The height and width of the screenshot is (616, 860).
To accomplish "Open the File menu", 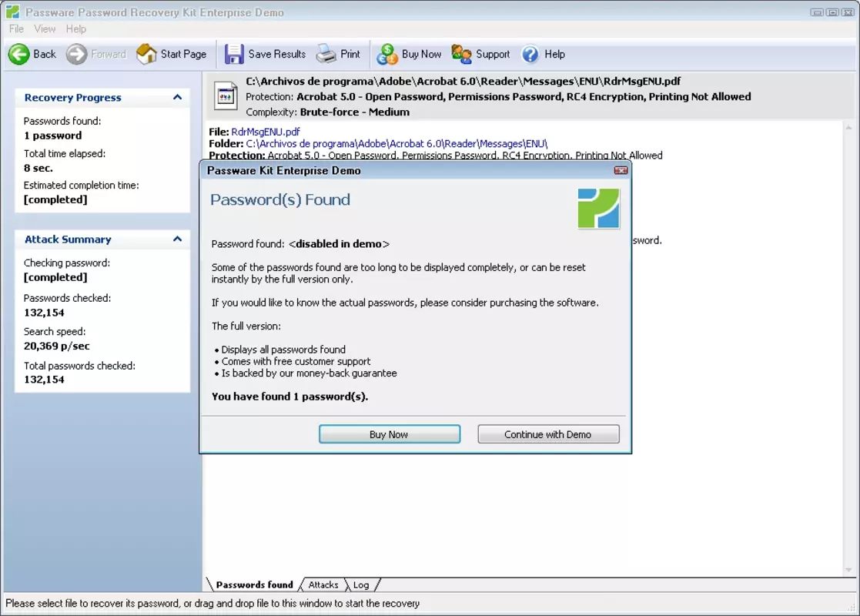I will 16,28.
